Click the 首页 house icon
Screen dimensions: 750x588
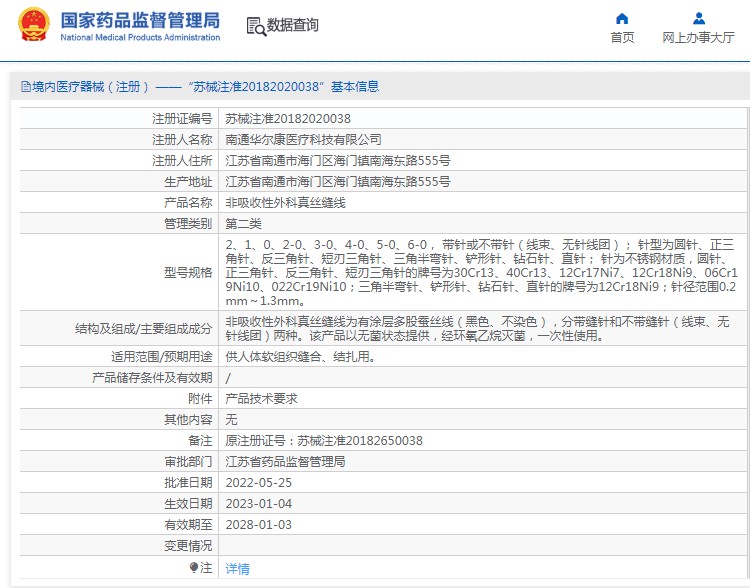[622, 18]
